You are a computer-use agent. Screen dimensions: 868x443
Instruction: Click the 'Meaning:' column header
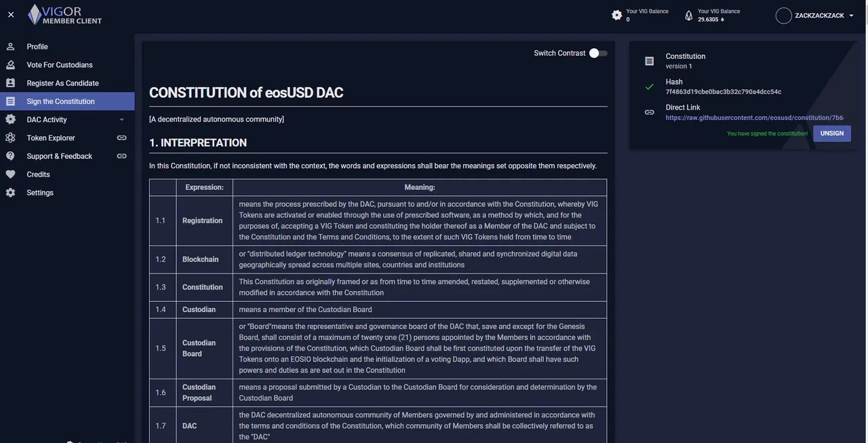(420, 187)
